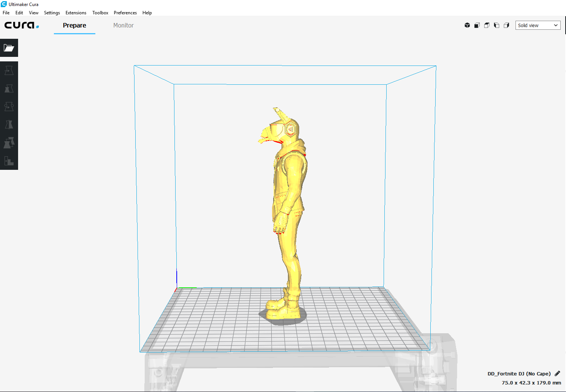Select the Support Blocker tool

[9, 161]
